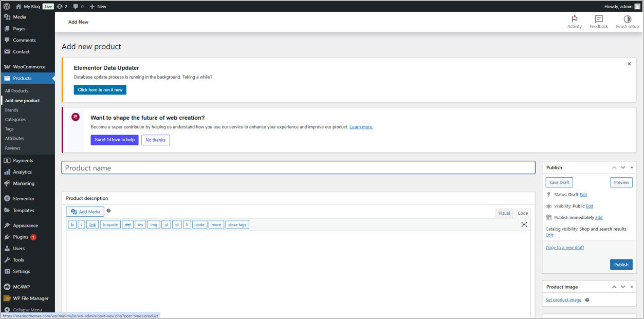The width and height of the screenshot is (644, 319).
Task: Click the 'Click here to run it now' button
Action: coord(100,90)
